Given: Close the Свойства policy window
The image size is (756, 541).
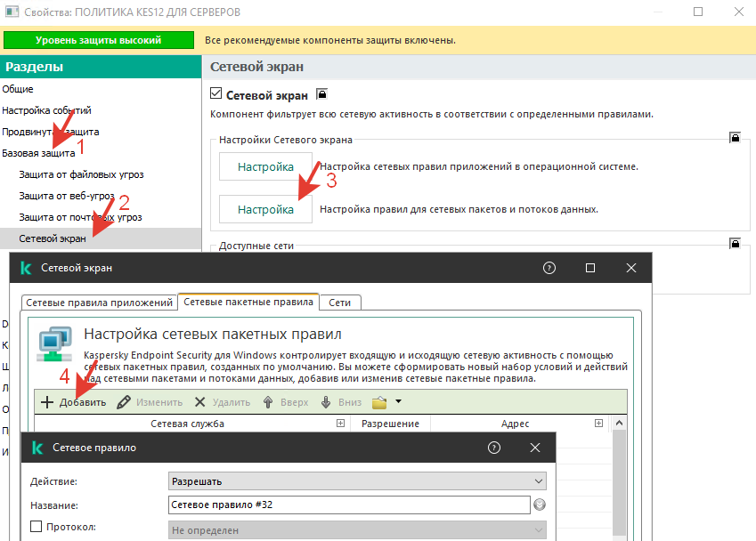Looking at the screenshot, I should click(739, 12).
